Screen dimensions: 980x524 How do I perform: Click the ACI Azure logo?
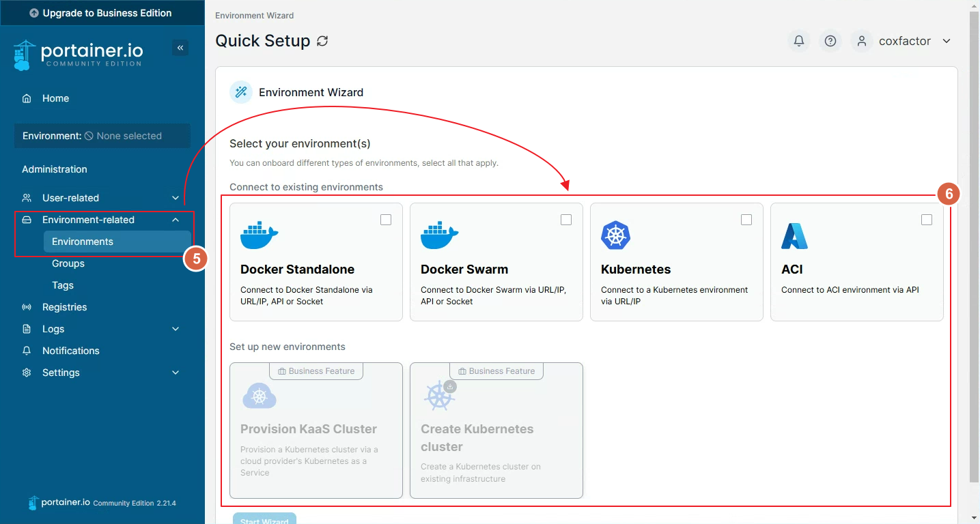click(x=794, y=236)
